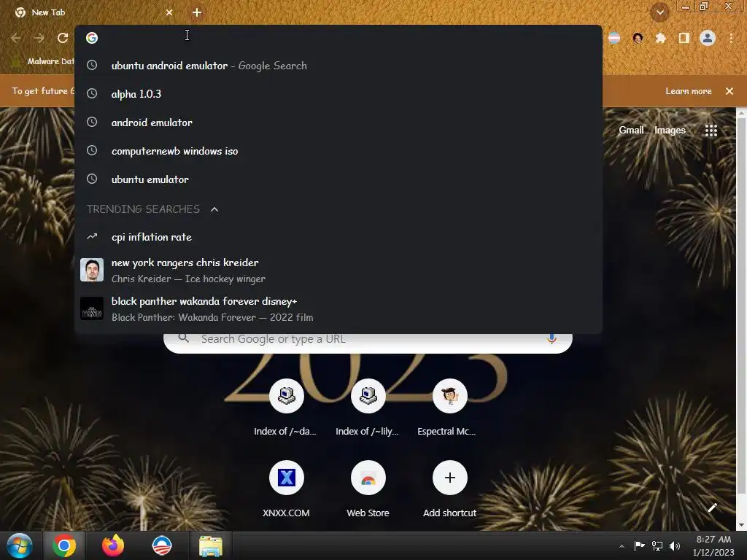Click the Google icon in the address bar
The image size is (747, 560).
[x=92, y=38]
